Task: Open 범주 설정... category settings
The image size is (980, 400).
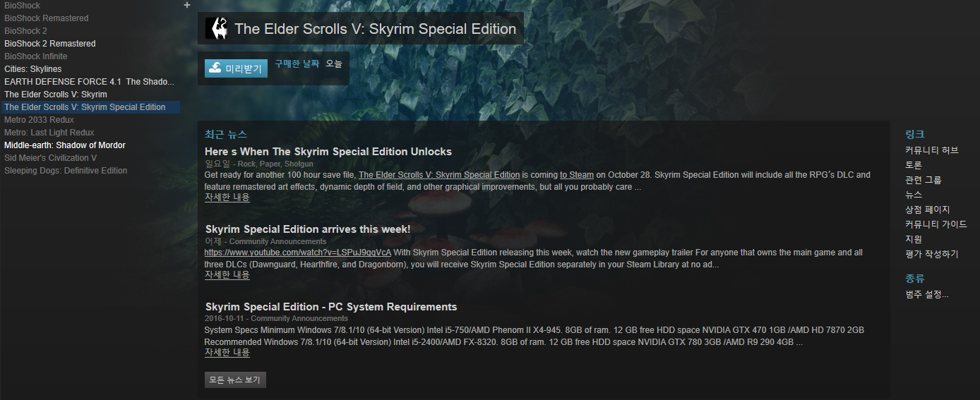Action: coord(927,294)
